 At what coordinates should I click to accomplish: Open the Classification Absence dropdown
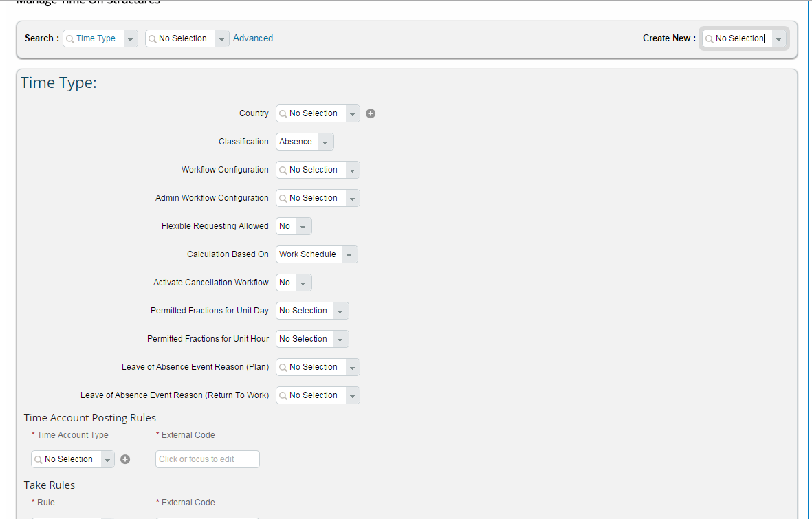tap(325, 142)
